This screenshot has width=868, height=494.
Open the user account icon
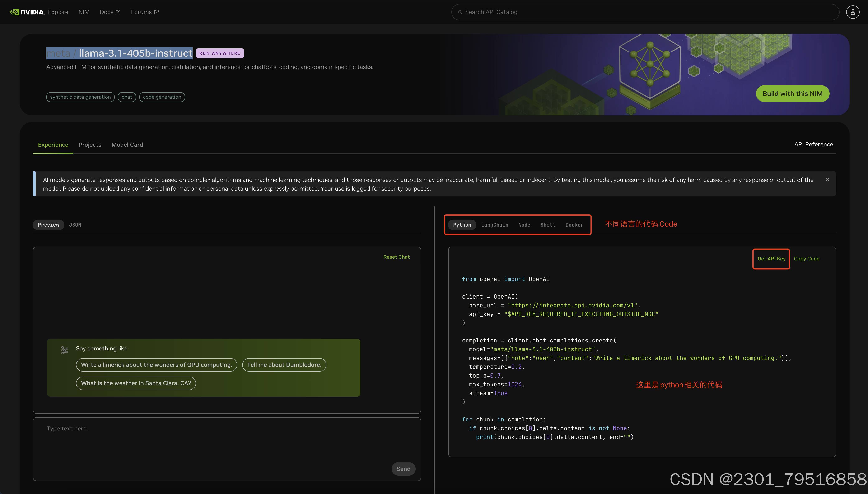tap(852, 12)
